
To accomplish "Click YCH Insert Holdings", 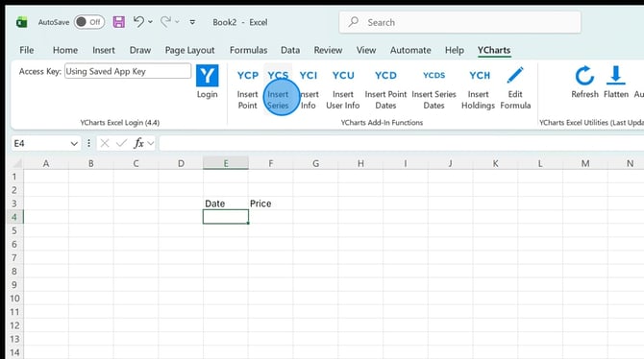I will click(479, 89).
